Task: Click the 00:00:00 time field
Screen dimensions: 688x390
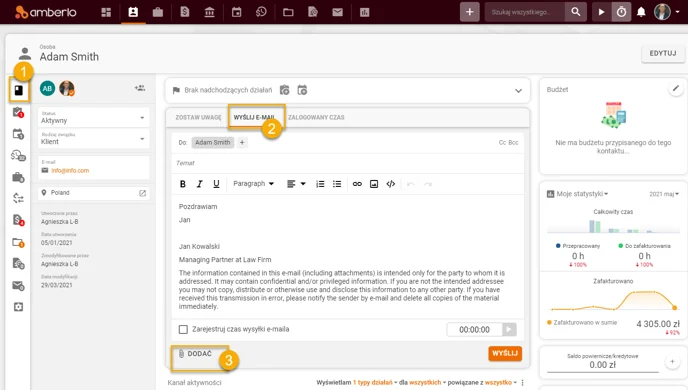Action: [474, 329]
